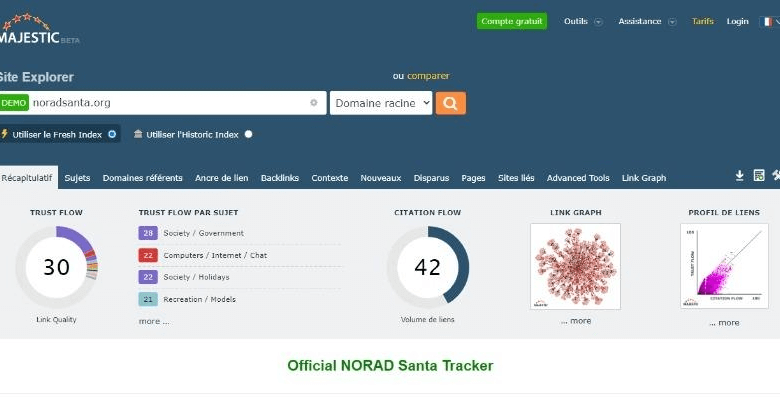Open the Domaines référents tab
780x398 pixels.
[x=142, y=178]
